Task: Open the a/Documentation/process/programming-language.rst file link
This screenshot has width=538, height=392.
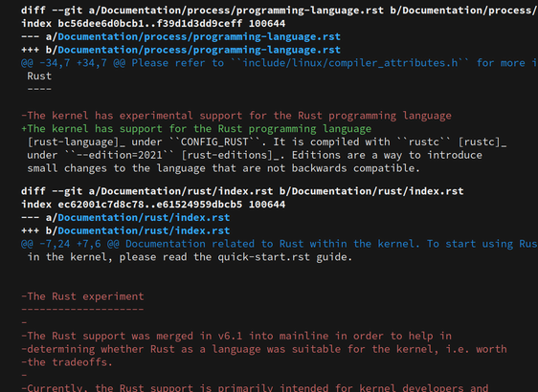Action: 199,36
